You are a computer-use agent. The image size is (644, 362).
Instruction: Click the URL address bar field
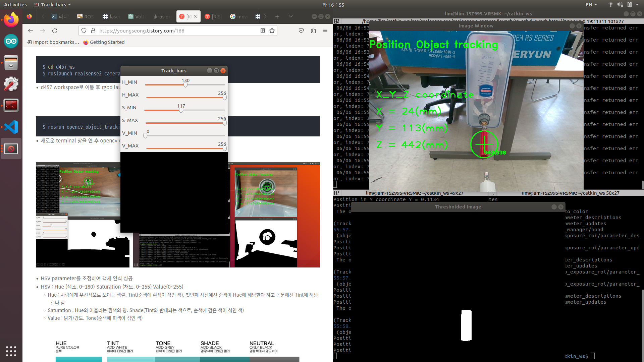click(174, 31)
